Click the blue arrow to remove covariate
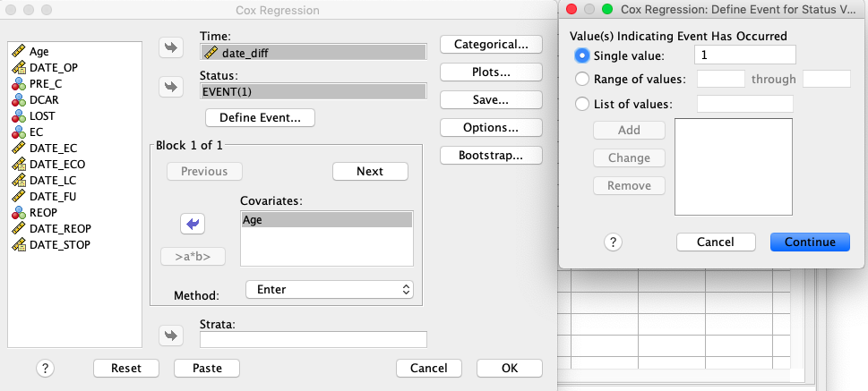Screen dimensions: 868x391 (x=193, y=224)
